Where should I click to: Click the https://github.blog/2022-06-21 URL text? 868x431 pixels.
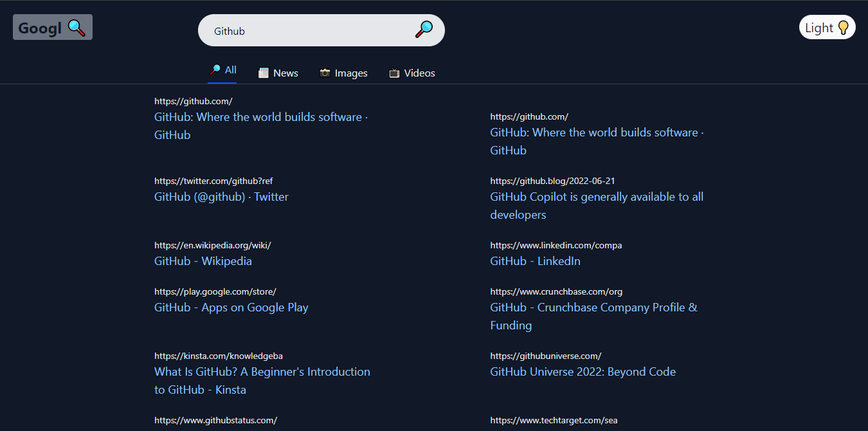(x=553, y=181)
